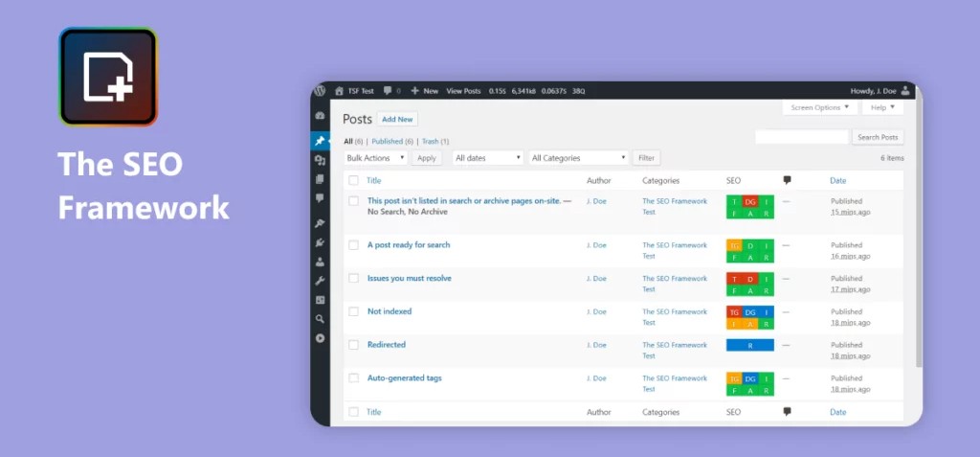This screenshot has height=457, width=980.
Task: Open comments bubble in admin bar
Action: [x=388, y=91]
